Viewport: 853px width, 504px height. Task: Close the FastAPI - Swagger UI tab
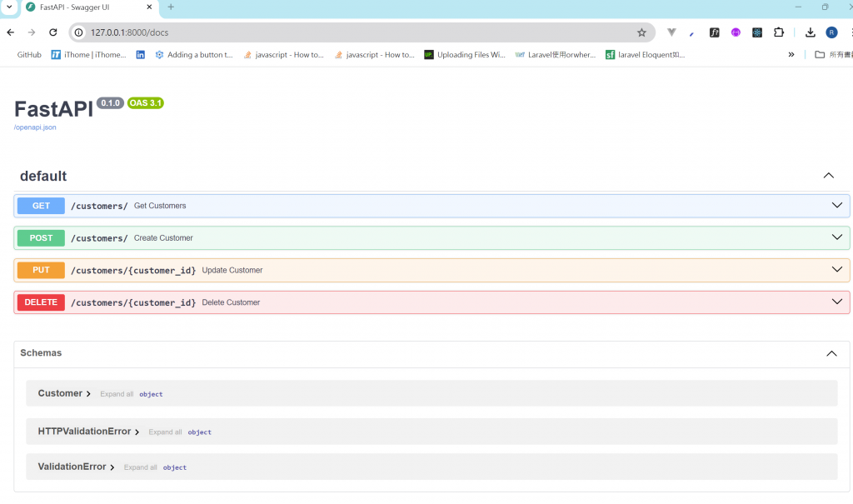[150, 7]
